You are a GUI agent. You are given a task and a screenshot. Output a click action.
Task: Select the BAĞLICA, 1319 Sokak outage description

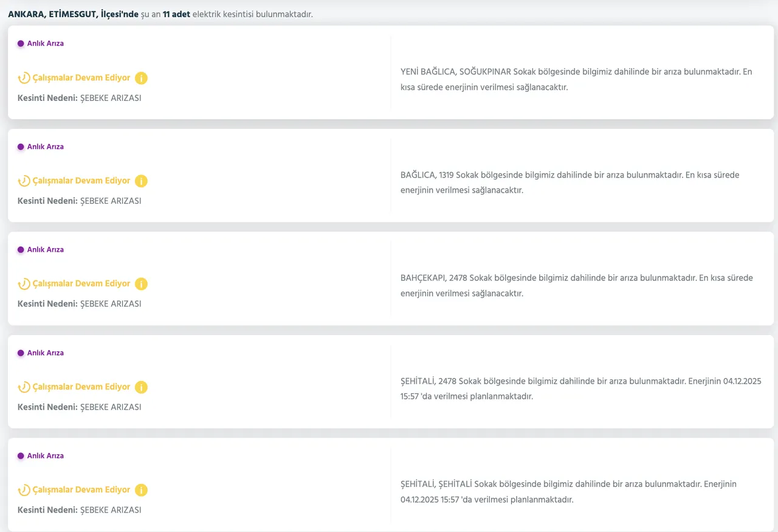[x=570, y=182]
